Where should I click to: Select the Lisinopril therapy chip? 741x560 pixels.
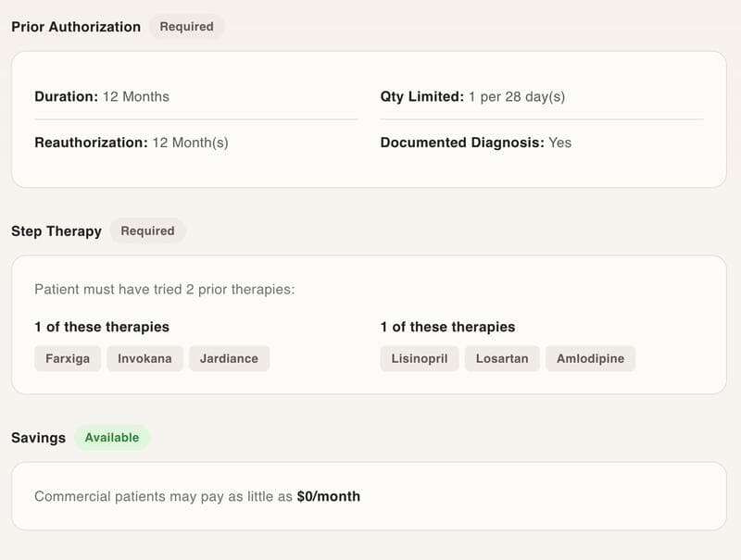click(x=420, y=358)
